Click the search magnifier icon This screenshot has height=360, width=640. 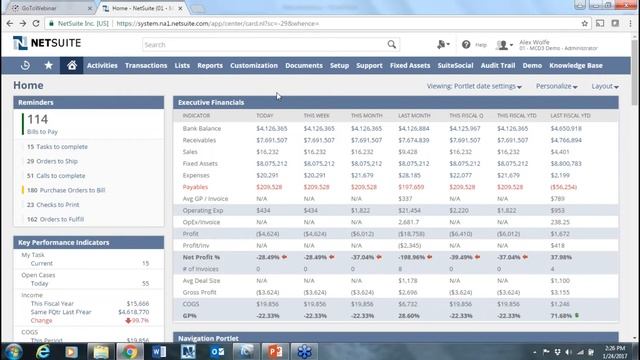pyautogui.click(x=391, y=44)
